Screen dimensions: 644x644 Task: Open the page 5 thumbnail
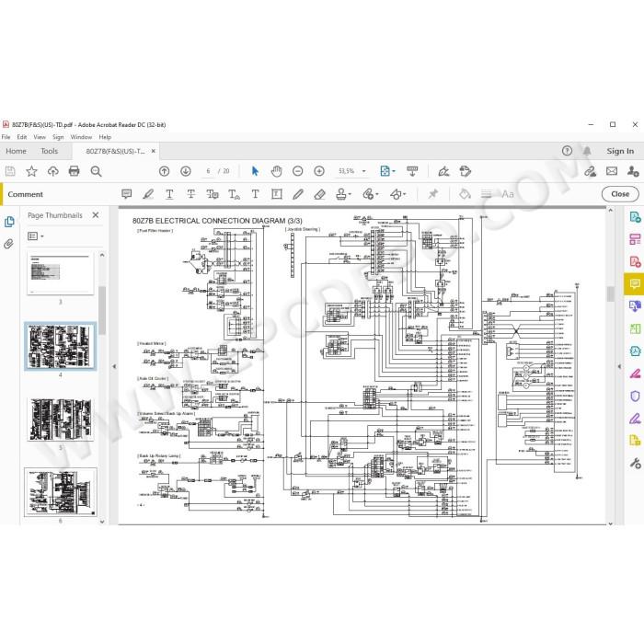[x=61, y=420]
